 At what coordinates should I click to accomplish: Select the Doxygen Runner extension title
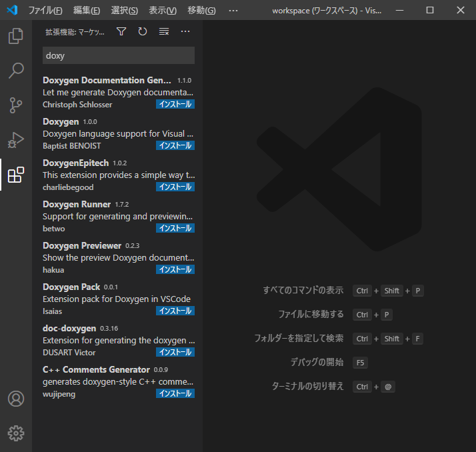[x=77, y=204]
